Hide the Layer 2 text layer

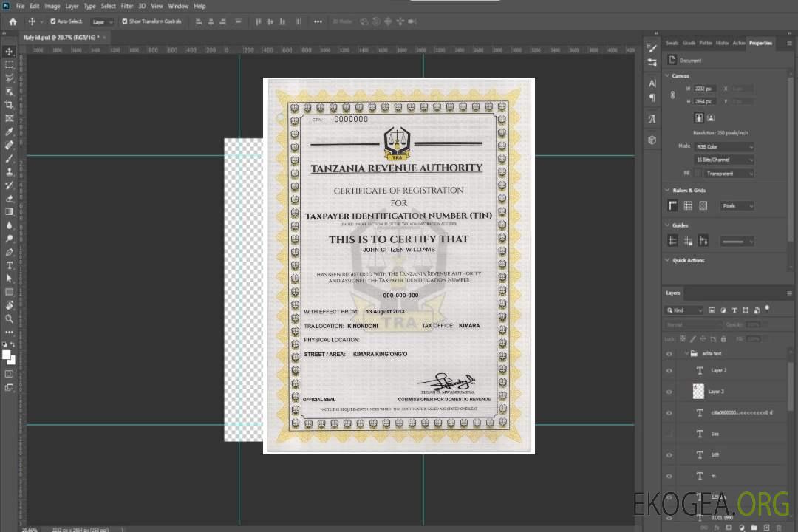669,370
